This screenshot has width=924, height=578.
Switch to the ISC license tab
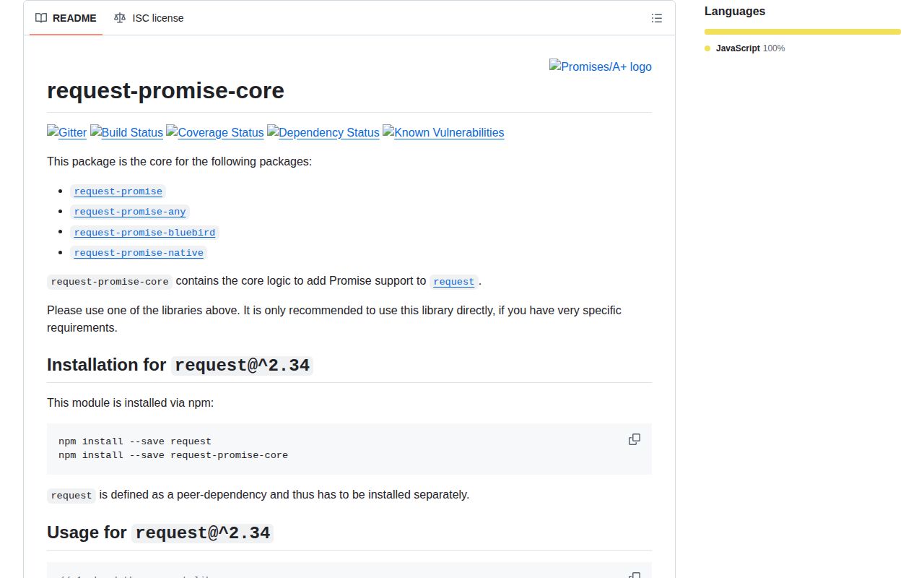tap(149, 18)
